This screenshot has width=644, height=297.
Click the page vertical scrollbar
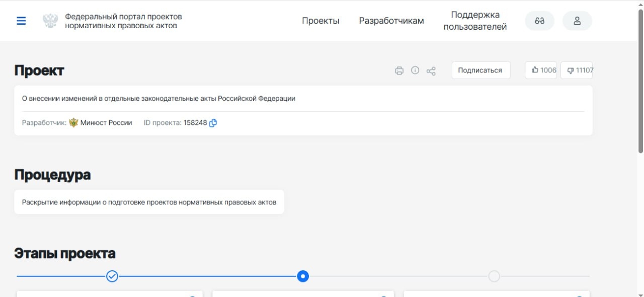640,81
